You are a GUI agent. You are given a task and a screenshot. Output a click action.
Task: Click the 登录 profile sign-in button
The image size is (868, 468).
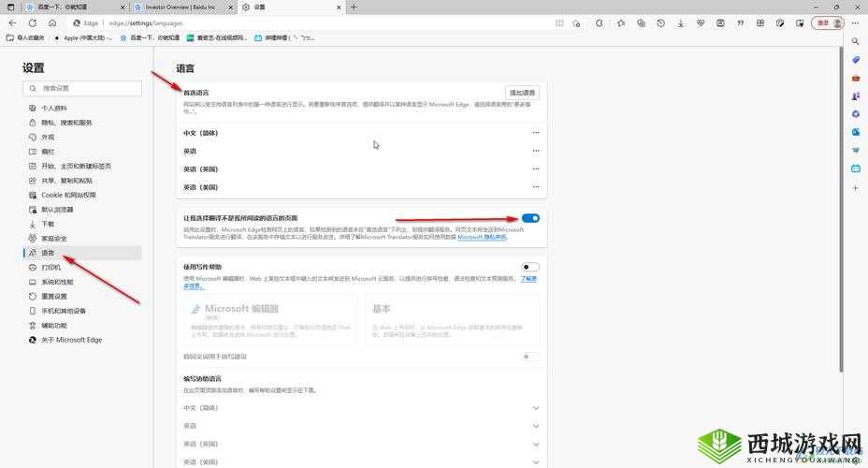(x=821, y=22)
